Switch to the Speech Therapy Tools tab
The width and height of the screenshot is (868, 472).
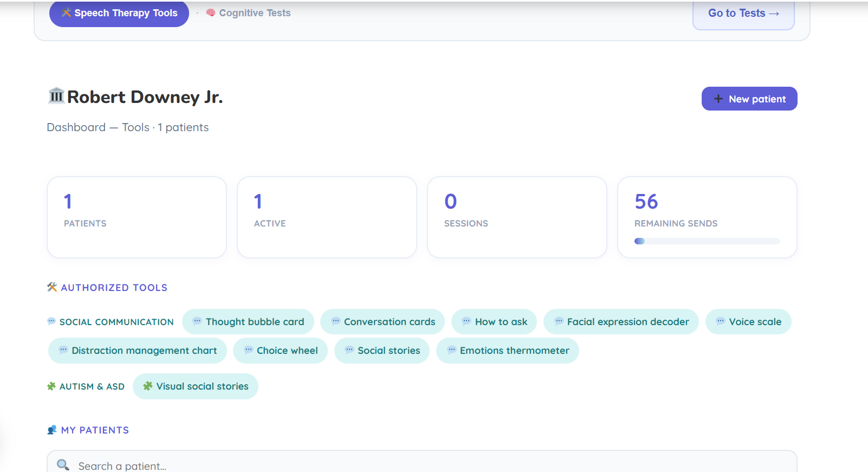pos(119,13)
